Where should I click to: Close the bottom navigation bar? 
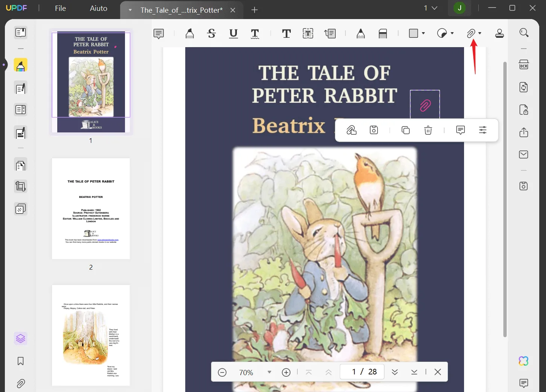tap(438, 372)
